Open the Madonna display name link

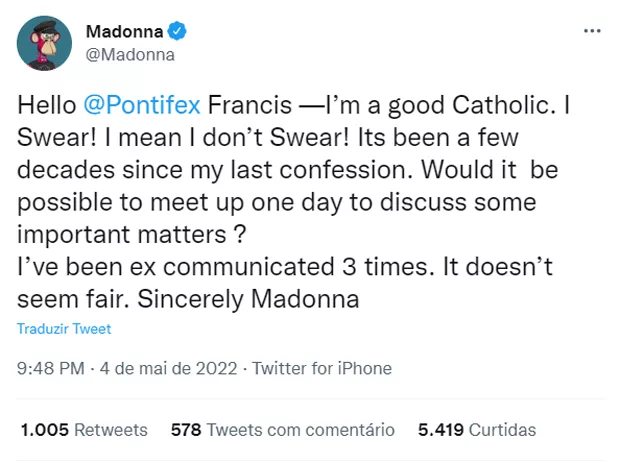131,31
